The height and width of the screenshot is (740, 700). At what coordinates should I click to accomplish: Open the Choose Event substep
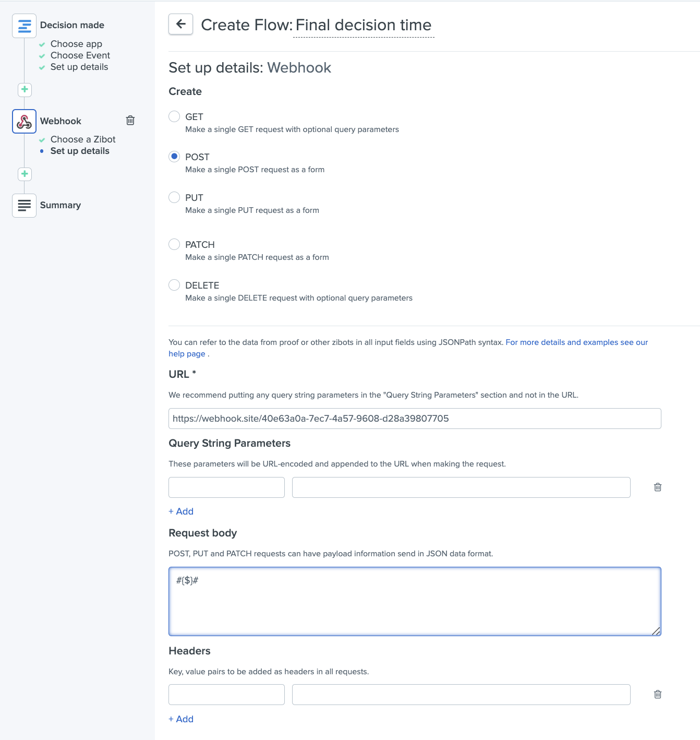click(80, 55)
